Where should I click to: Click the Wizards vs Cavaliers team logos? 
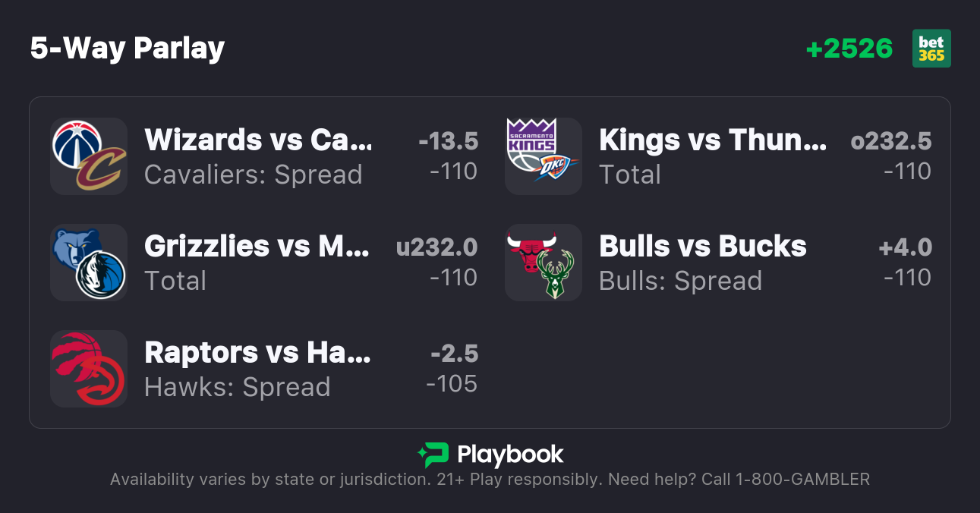pos(89,156)
